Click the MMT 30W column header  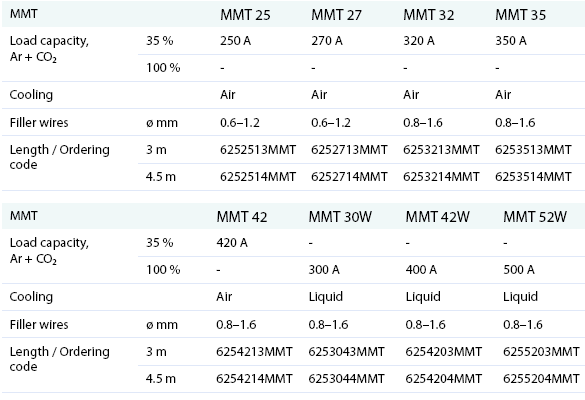pos(340,217)
